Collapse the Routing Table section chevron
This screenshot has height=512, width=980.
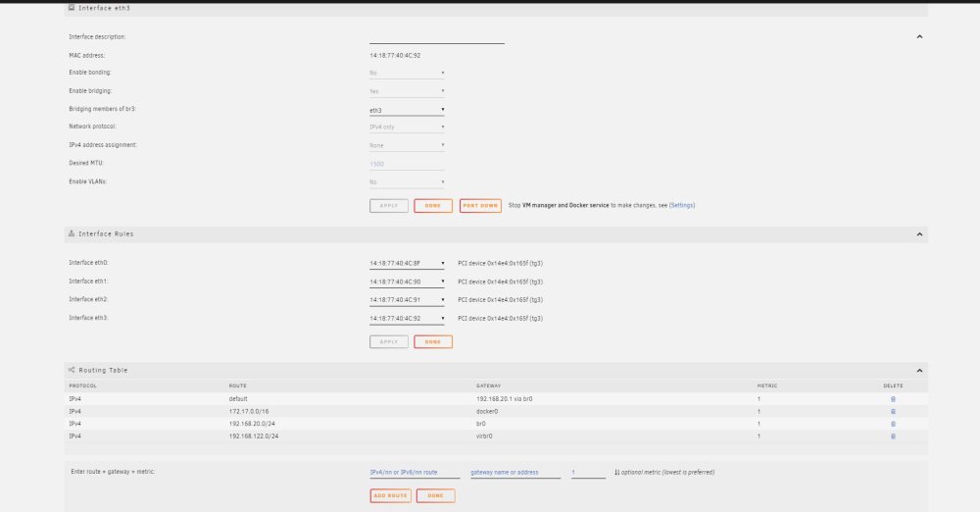[x=919, y=371]
